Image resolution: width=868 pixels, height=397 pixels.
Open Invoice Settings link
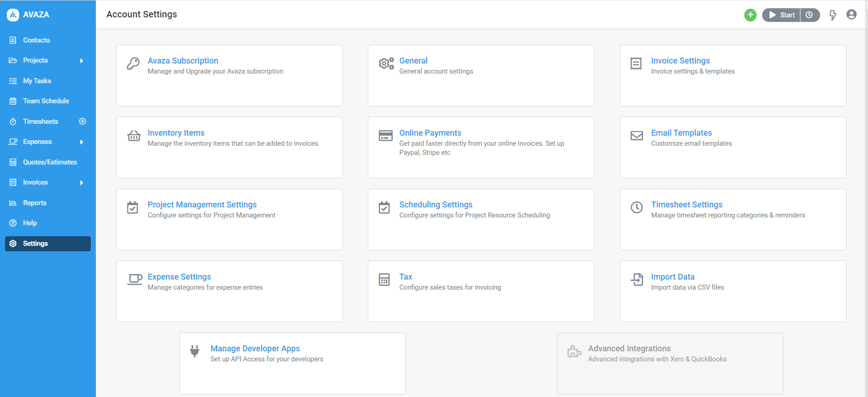click(680, 61)
